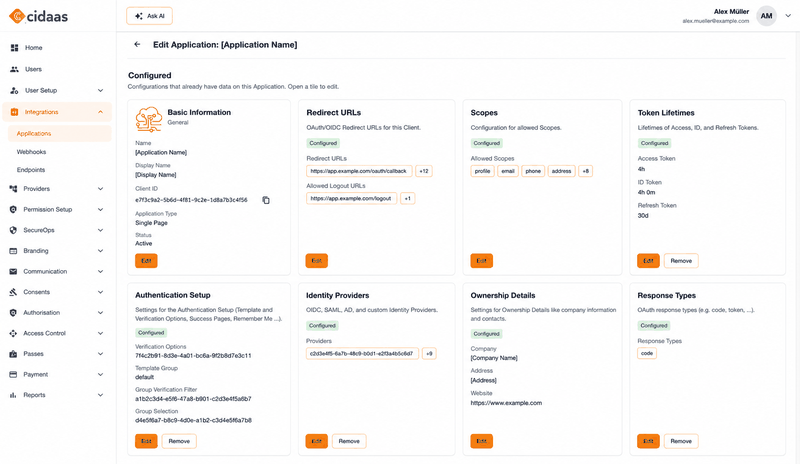Click the Ask AI button
Image resolution: width=800 pixels, height=464 pixels.
pyautogui.click(x=149, y=16)
